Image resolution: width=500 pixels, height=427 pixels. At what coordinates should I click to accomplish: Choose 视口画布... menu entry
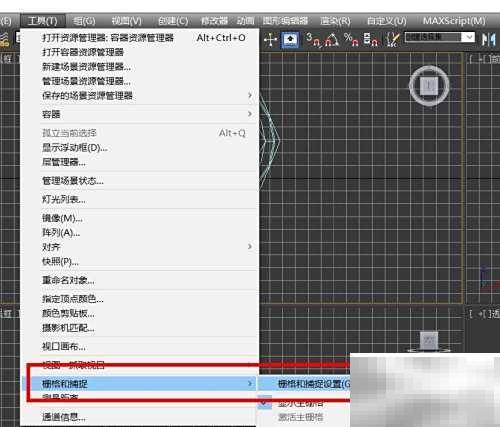pyautogui.click(x=140, y=346)
